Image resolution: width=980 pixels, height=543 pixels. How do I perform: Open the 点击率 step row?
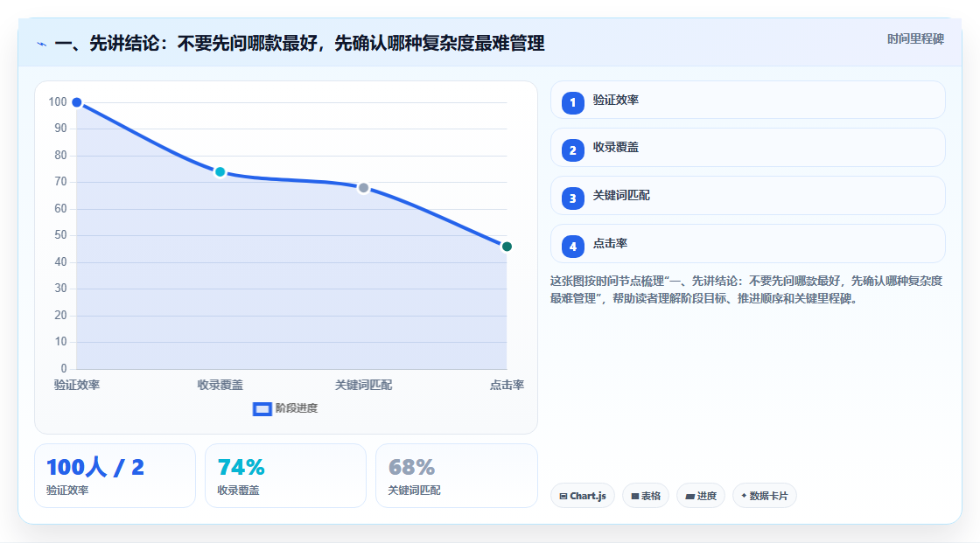747,244
